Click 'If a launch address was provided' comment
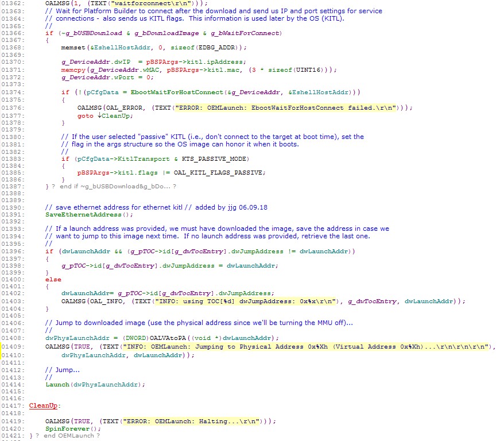Image resolution: width=504 pixels, height=441 pixels. [x=218, y=229]
